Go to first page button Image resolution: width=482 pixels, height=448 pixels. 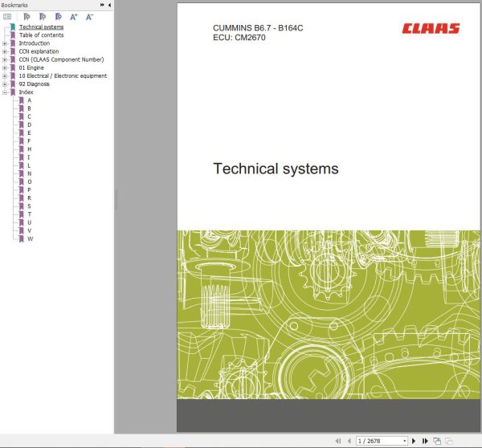[338, 441]
